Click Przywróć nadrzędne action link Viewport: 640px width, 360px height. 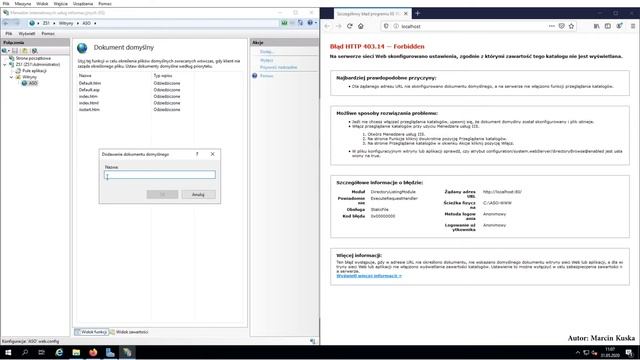(279, 67)
